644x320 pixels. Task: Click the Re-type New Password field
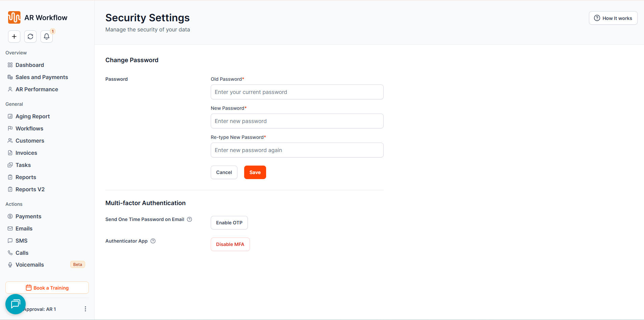pyautogui.click(x=297, y=150)
